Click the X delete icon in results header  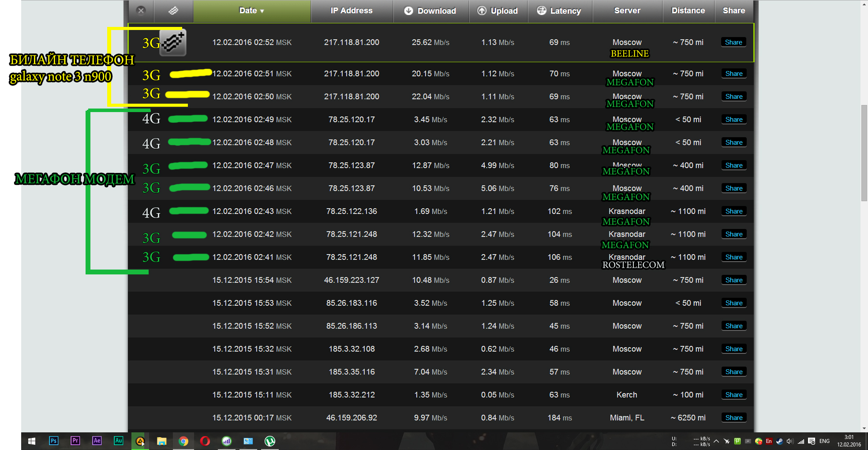(141, 11)
